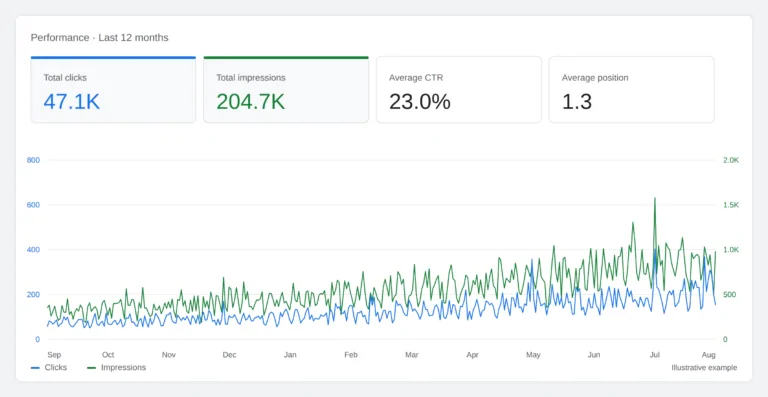
Task: Click the Jul month label on axis
Action: point(654,355)
